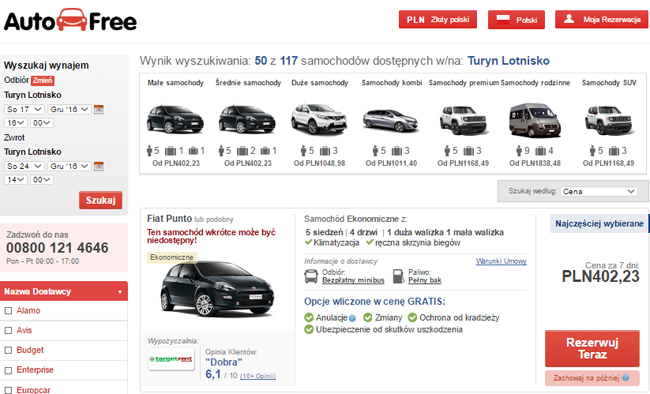Click the price PLN402,23
Image resolution: width=650 pixels, height=394 pixels.
600,277
